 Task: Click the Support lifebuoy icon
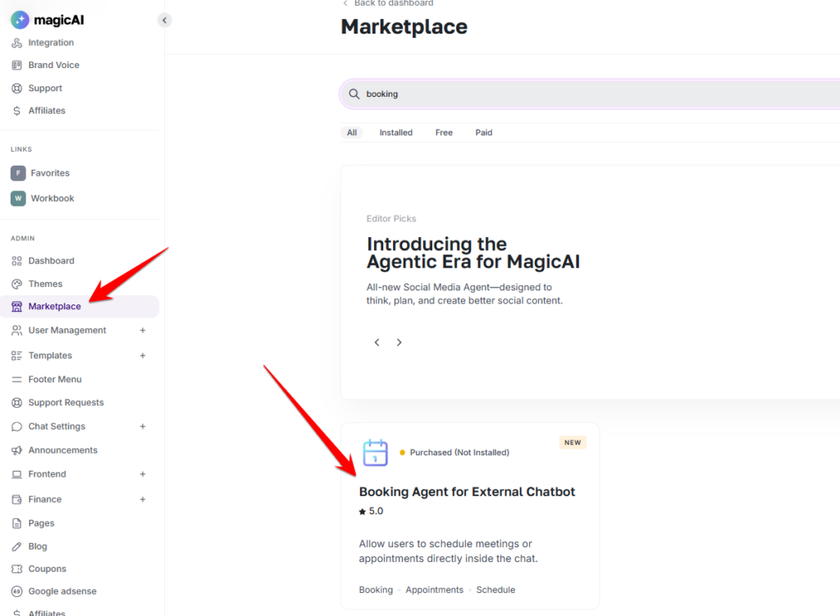pos(17,88)
